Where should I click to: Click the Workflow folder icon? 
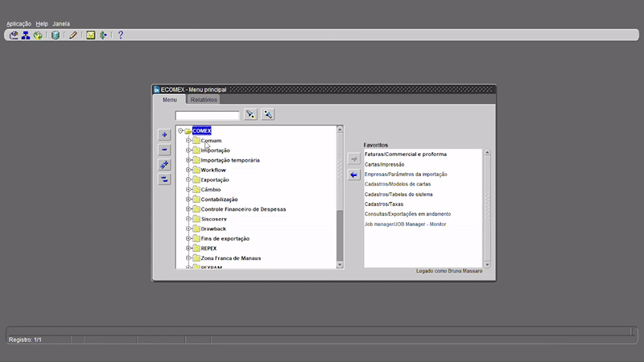click(x=196, y=170)
